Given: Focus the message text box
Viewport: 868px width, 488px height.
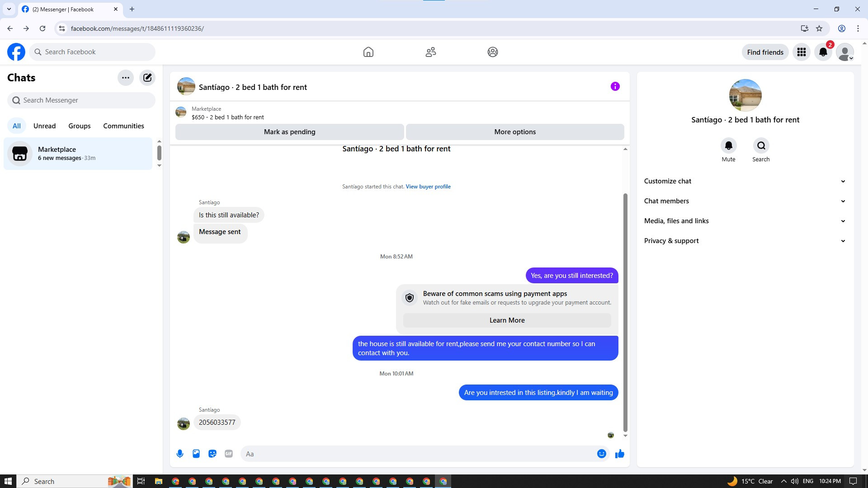Looking at the screenshot, I should click(x=419, y=454).
